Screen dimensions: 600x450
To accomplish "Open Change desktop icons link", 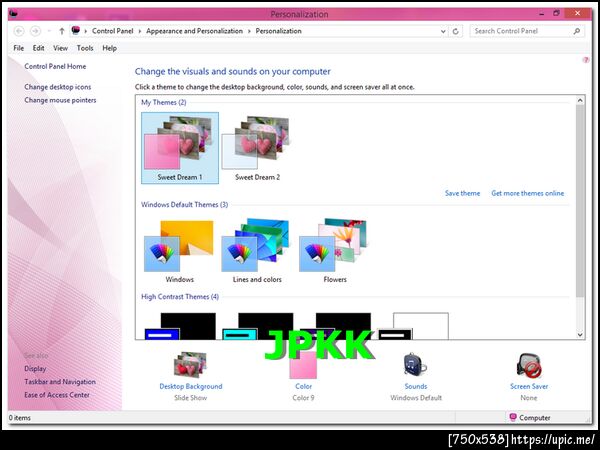I will pyautogui.click(x=58, y=87).
